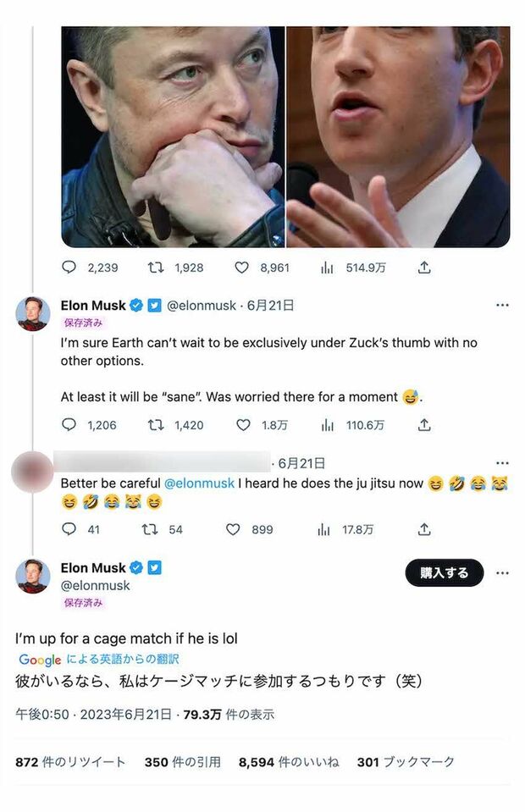
Task: Reply to the "Zuck's thumb" tweet
Action: click(69, 425)
